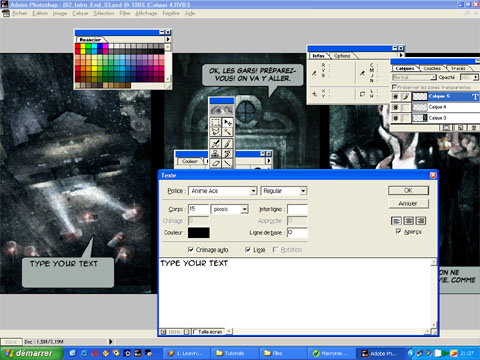This screenshot has height=360, width=480.
Task: Choose left text alignment in Texte dialog
Action: [x=396, y=221]
